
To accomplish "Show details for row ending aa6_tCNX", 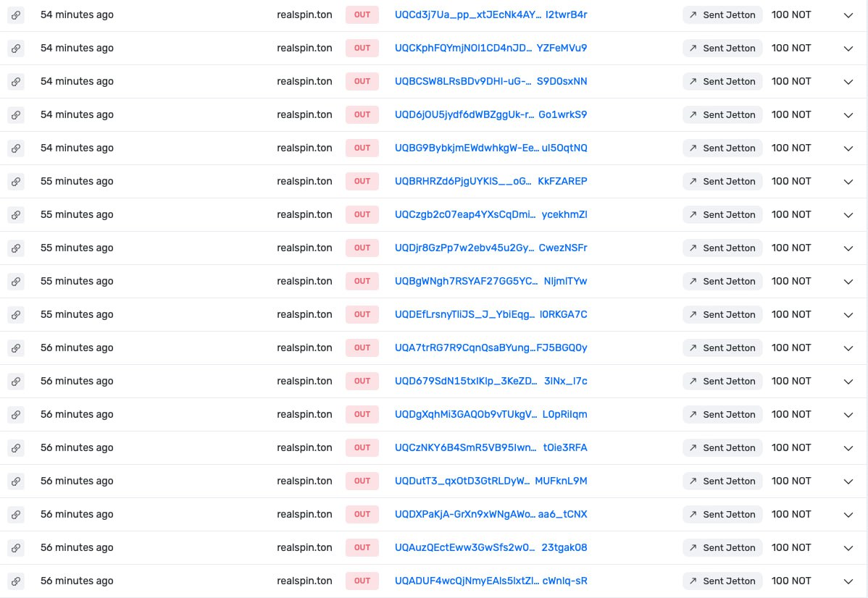I will click(x=848, y=514).
